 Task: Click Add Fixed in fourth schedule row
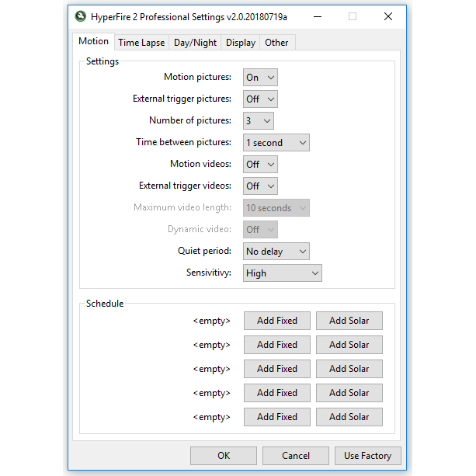[x=277, y=393]
